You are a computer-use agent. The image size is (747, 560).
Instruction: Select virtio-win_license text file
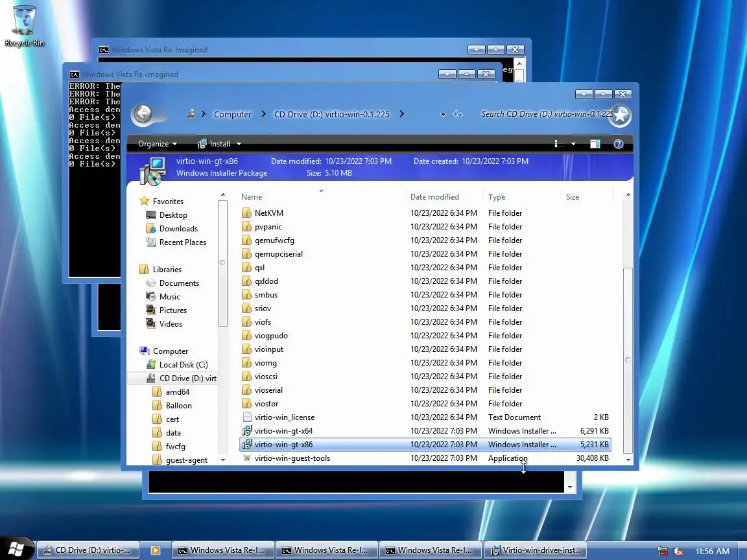(x=425, y=417)
